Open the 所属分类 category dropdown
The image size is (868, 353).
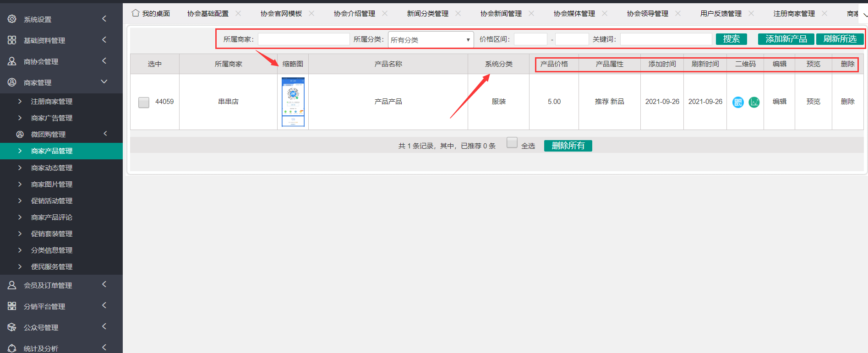pos(431,40)
